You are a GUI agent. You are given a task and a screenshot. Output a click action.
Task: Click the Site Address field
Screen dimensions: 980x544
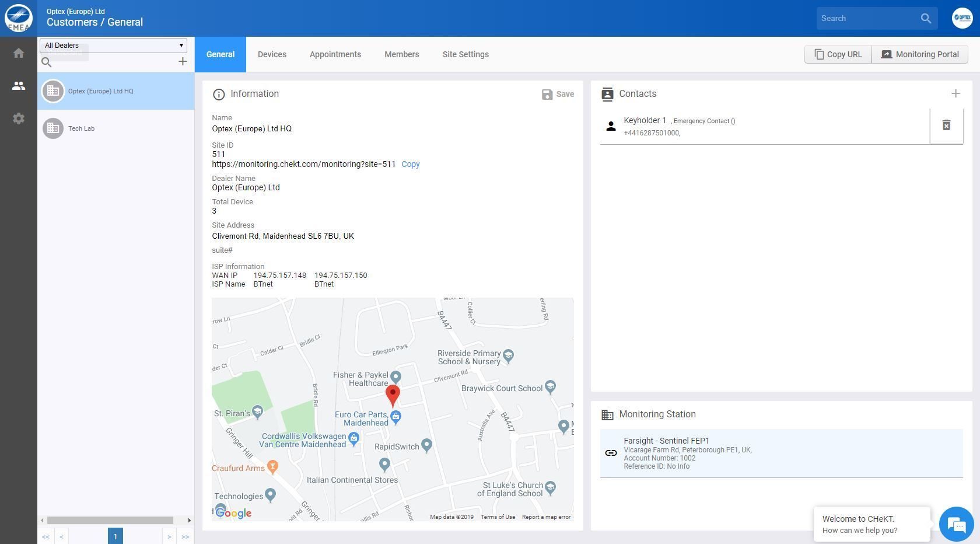point(393,236)
